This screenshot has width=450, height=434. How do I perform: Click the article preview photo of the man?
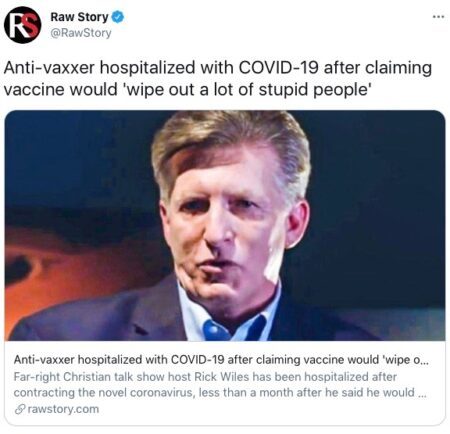[x=225, y=225]
